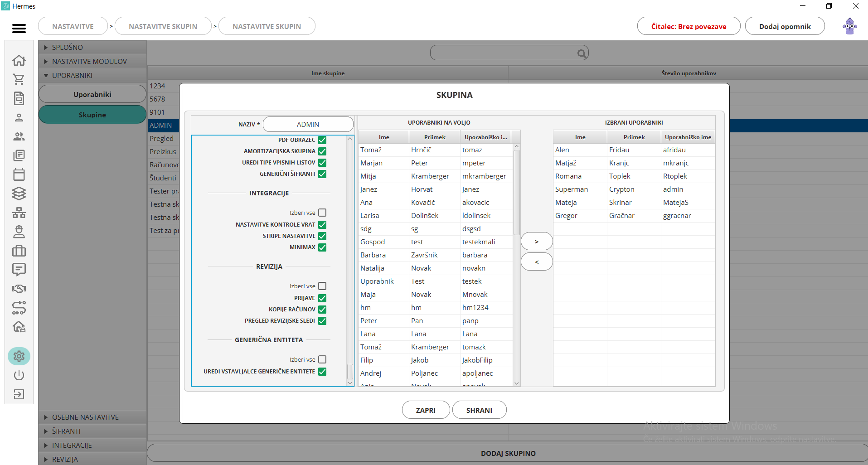This screenshot has height=465, width=868.
Task: Click the NAZIV input field
Action: 308,124
